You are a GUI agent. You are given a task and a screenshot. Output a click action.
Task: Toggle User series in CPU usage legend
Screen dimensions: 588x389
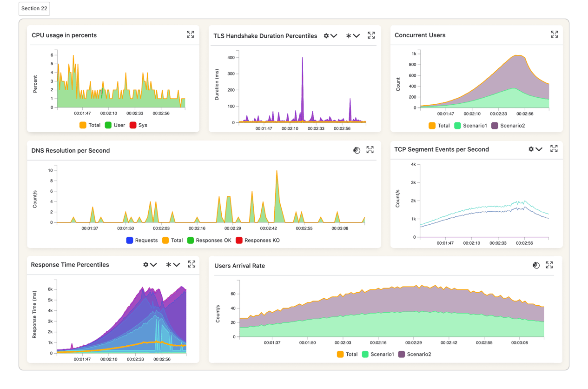tap(115, 125)
